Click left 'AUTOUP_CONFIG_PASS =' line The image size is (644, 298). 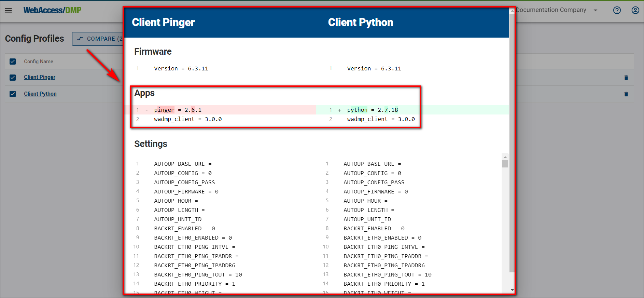coord(188,182)
